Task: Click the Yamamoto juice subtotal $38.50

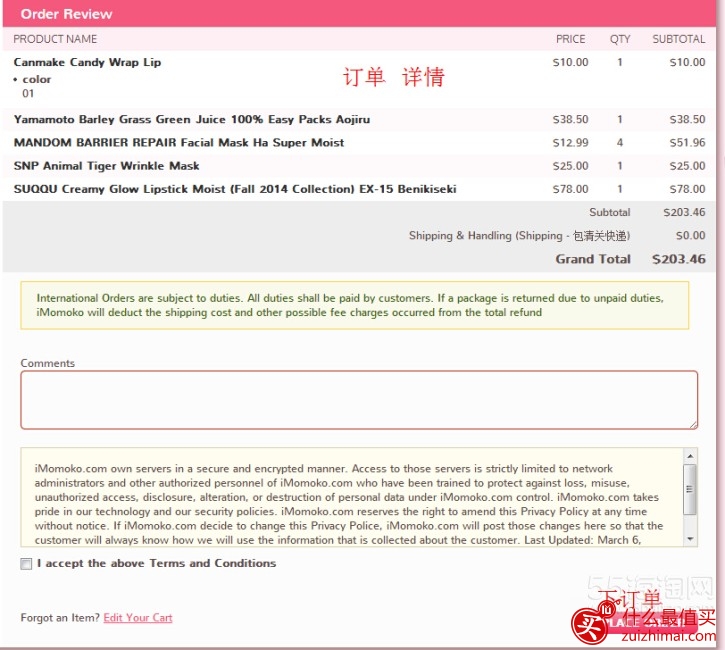Action: click(688, 120)
